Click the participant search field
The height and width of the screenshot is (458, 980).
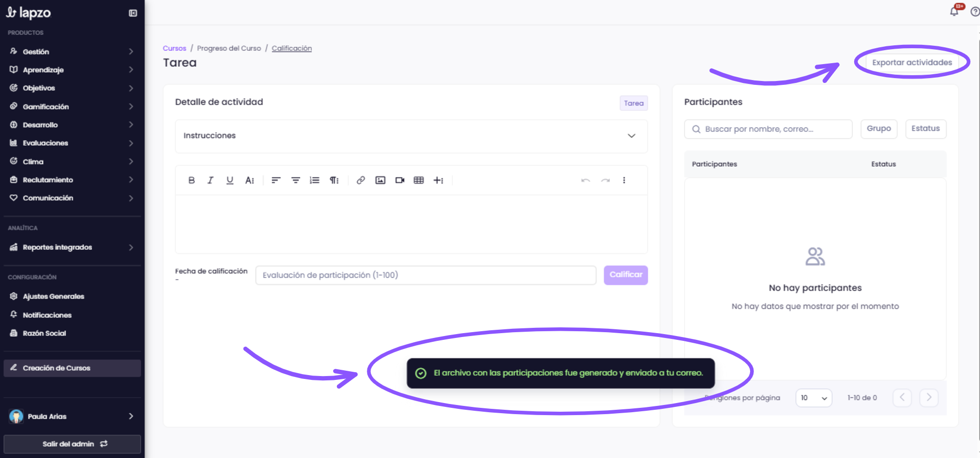pos(768,129)
